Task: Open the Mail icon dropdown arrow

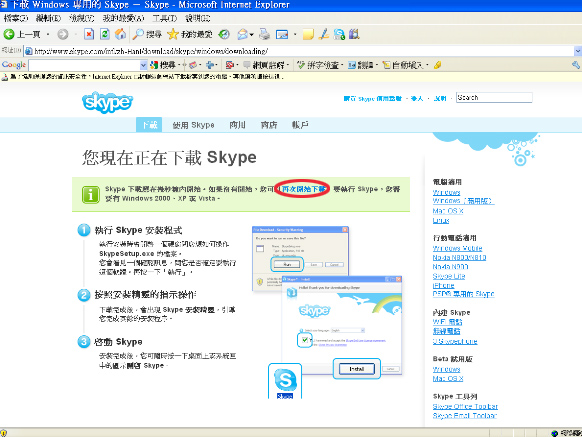Action: click(252, 35)
